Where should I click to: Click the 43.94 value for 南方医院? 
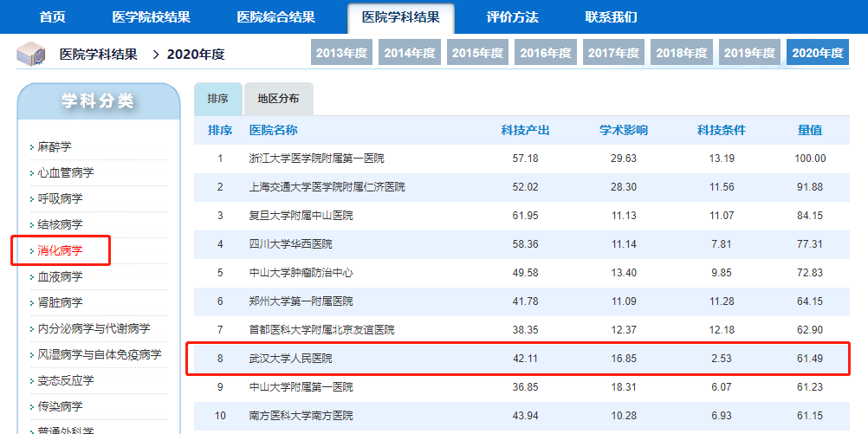(525, 416)
